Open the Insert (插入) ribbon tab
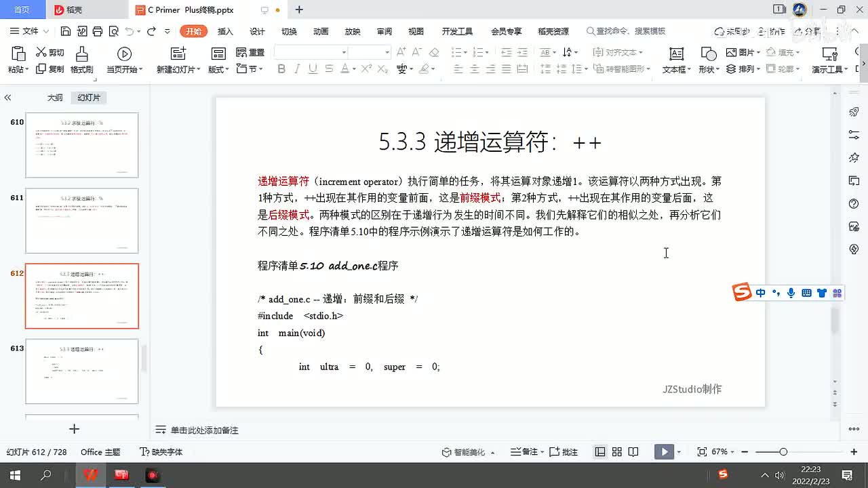 click(225, 31)
